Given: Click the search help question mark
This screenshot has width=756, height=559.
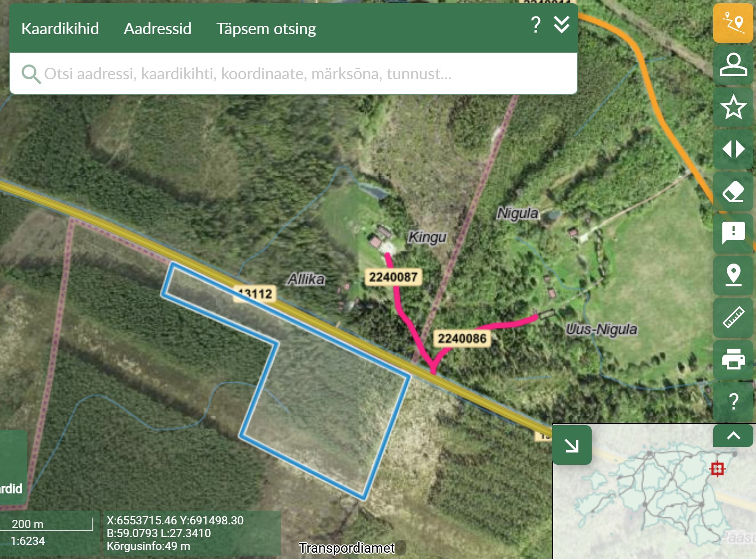Looking at the screenshot, I should 536,25.
